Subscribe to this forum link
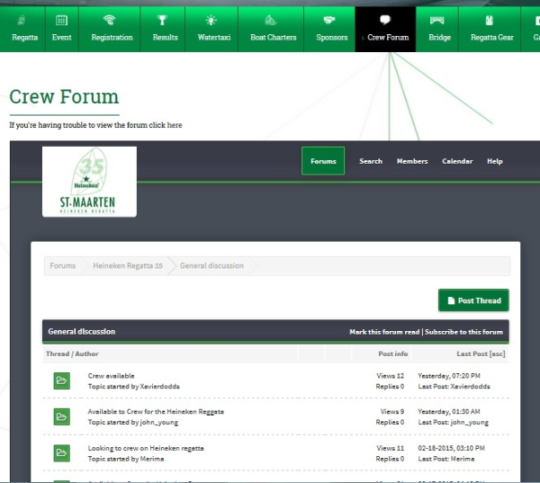 (x=464, y=332)
